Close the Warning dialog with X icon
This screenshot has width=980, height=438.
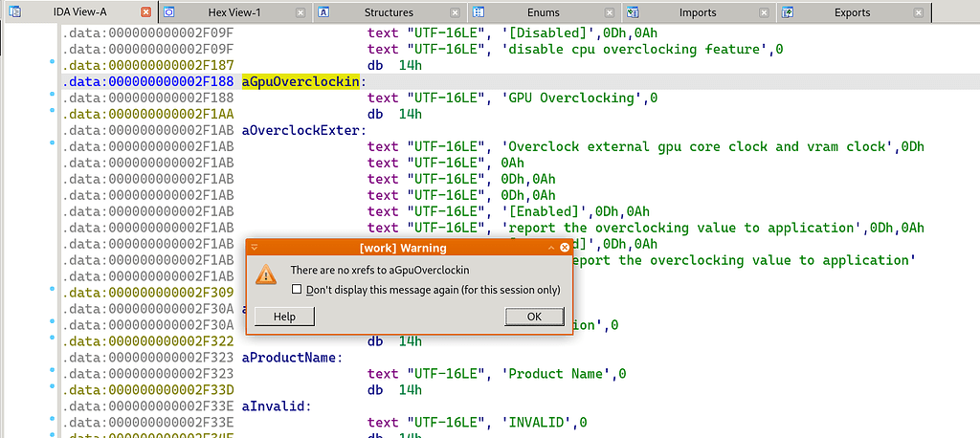tap(563, 248)
